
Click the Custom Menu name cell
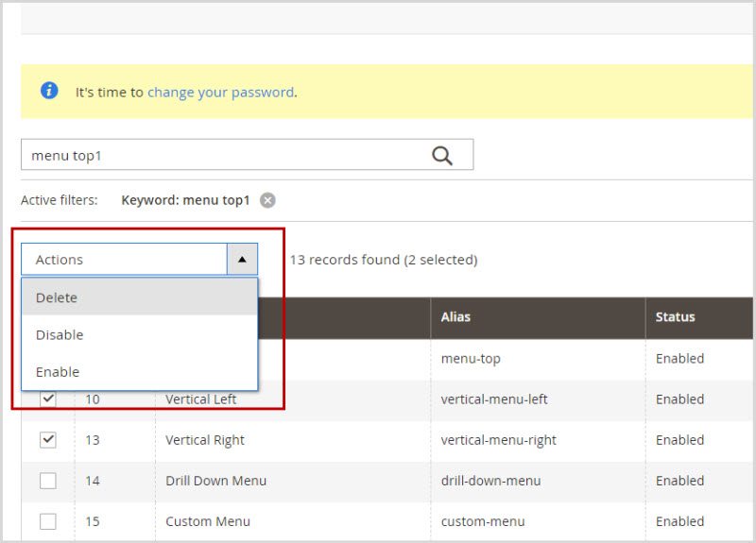[206, 521]
